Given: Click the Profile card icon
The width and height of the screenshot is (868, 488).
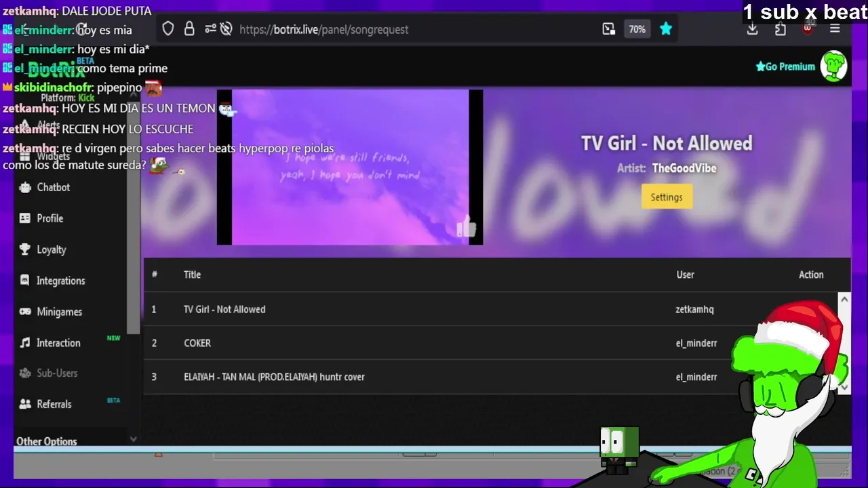Looking at the screenshot, I should pos(25,218).
